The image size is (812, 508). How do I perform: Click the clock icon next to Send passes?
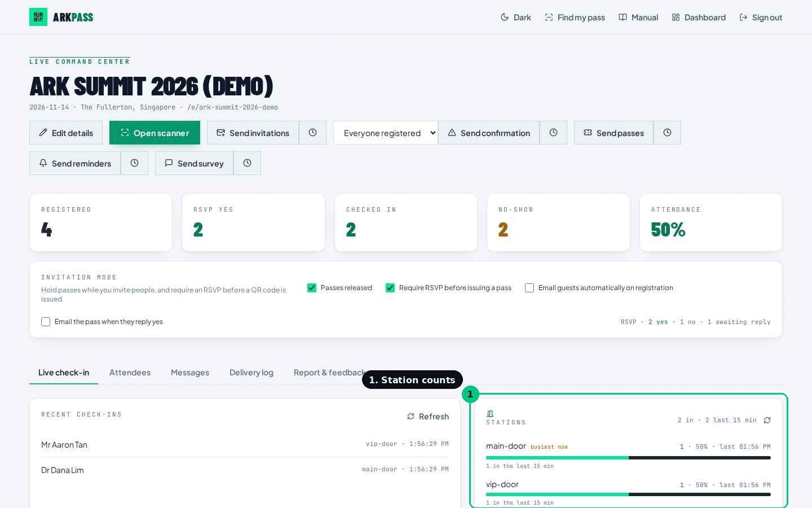(667, 133)
